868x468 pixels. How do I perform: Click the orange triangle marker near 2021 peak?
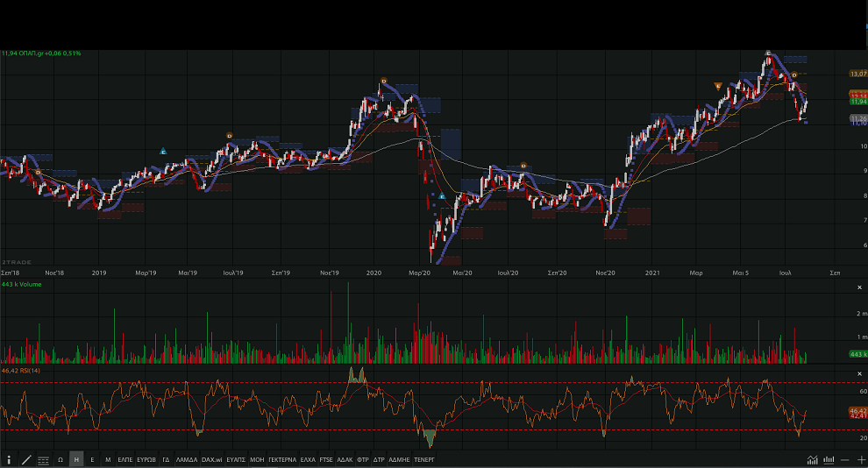click(x=718, y=86)
